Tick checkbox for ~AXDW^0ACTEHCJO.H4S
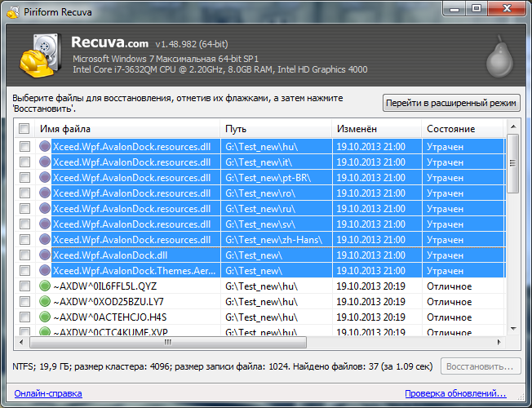Screen dimensions: 532x408 coord(24,317)
